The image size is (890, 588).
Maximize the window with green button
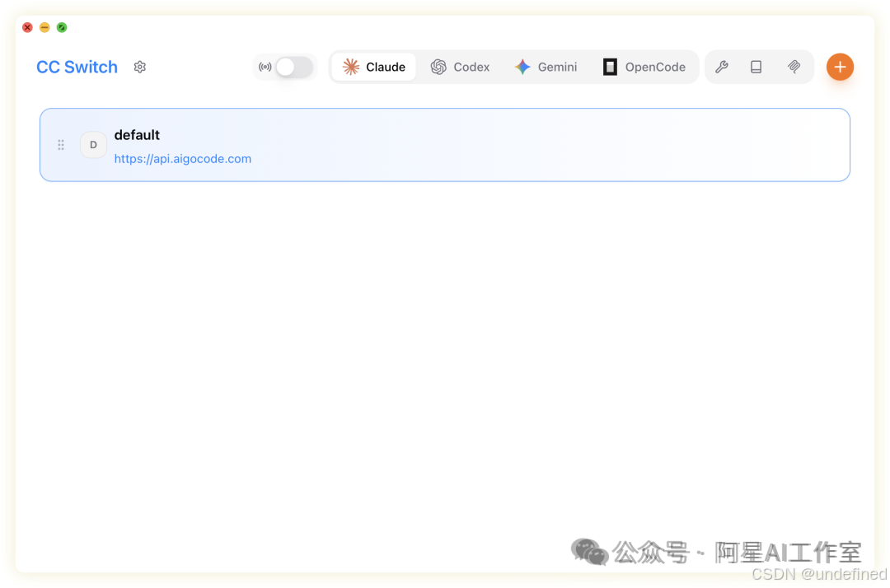[x=62, y=27]
